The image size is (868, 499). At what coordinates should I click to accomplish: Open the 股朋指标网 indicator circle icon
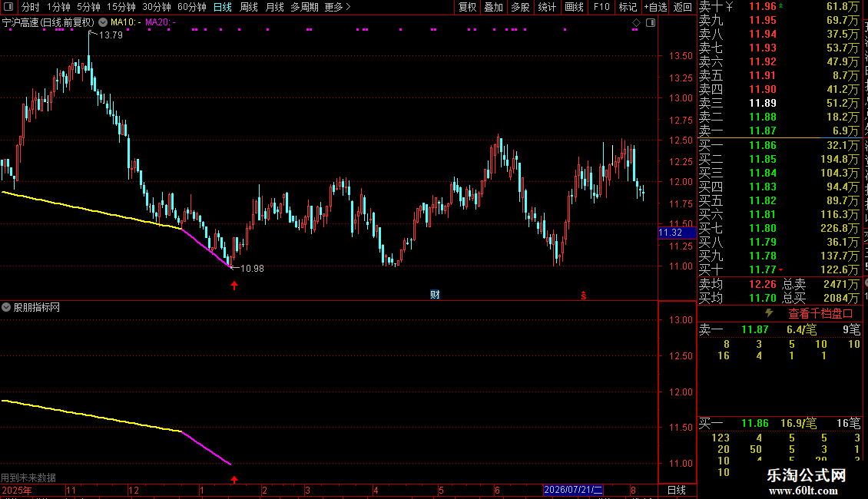[6, 307]
